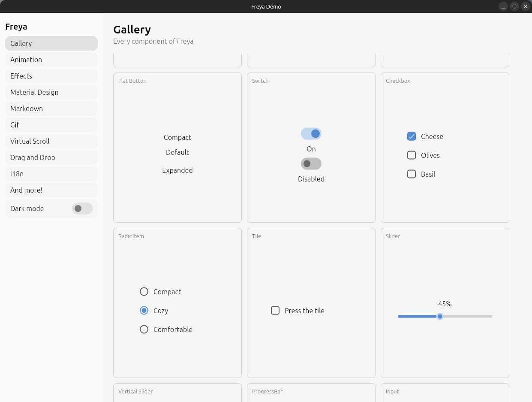Open the i18n page
532x402 pixels.
coord(51,174)
